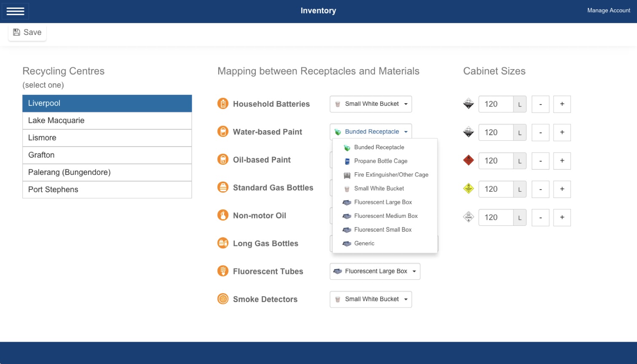This screenshot has height=364, width=637.
Task: Close the Water-based Paint receptacle dropdown
Action: (x=371, y=132)
